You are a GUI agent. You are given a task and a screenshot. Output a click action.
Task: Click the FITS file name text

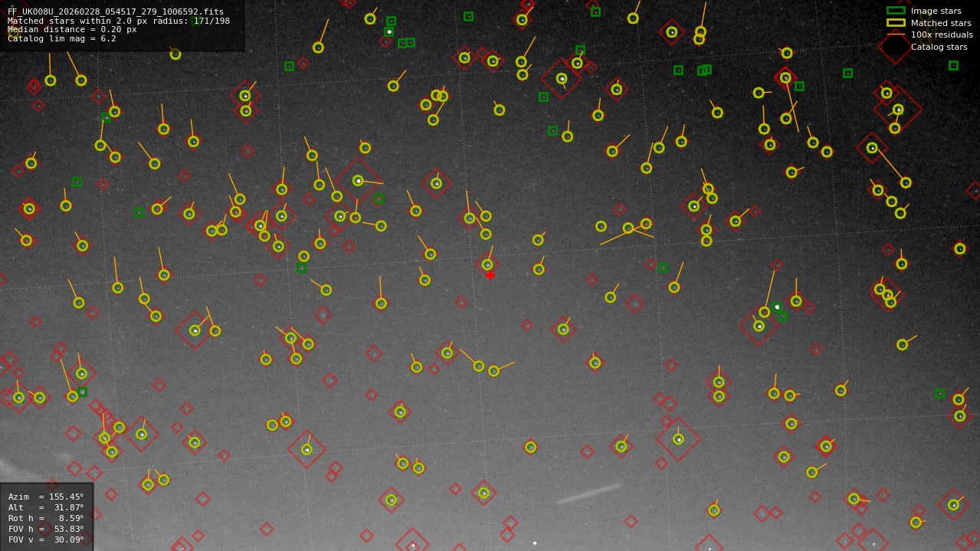[116, 11]
